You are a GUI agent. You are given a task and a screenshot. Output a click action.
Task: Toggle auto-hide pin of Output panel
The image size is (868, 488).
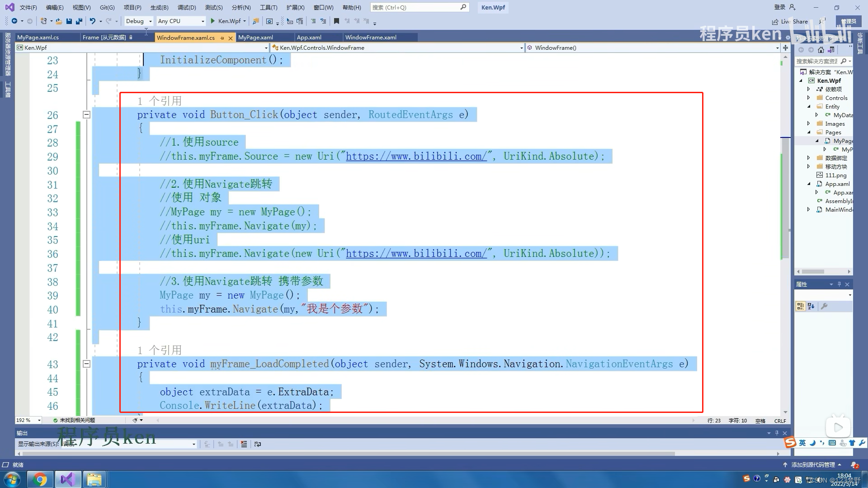pyautogui.click(x=777, y=433)
